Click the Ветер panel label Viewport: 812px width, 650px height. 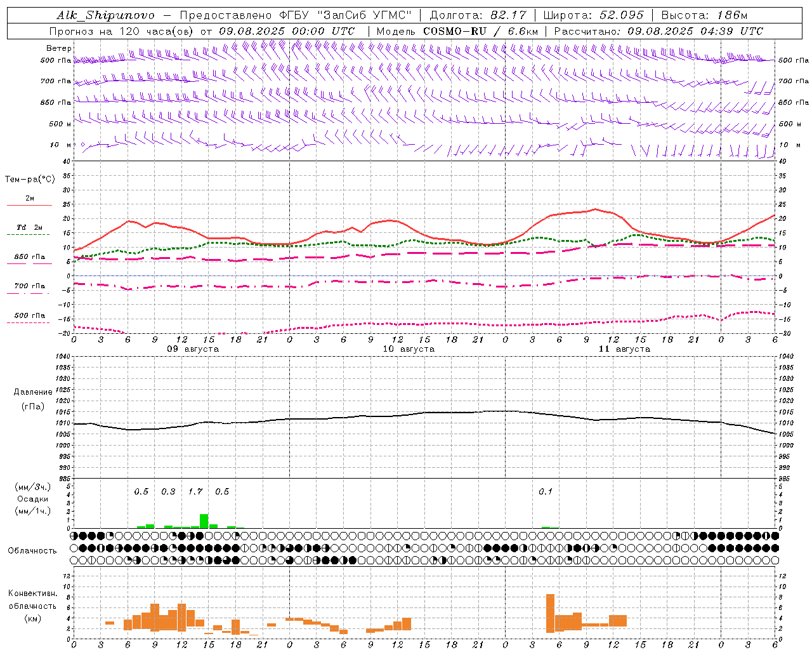point(59,48)
